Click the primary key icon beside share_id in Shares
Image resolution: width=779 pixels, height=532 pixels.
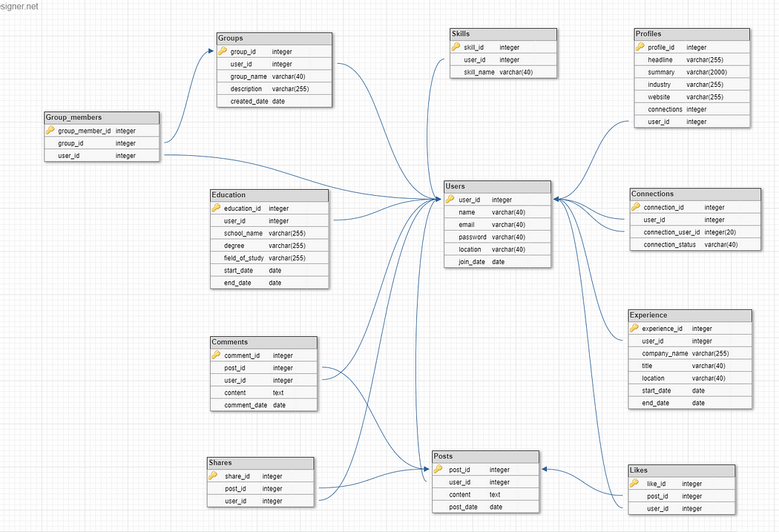point(214,476)
